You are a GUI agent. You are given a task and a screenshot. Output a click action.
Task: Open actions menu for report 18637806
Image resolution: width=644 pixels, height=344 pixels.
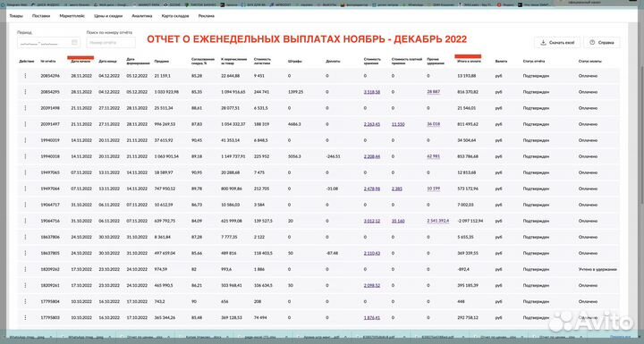[x=25, y=237]
